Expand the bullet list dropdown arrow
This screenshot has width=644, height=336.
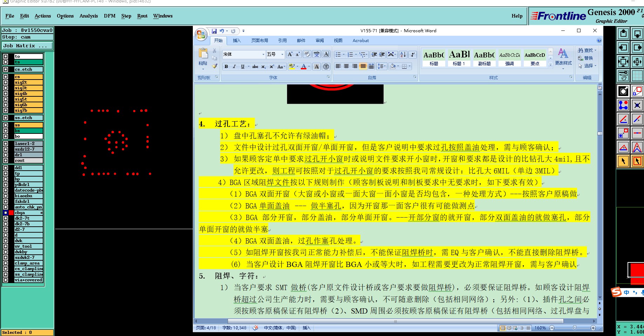click(343, 54)
